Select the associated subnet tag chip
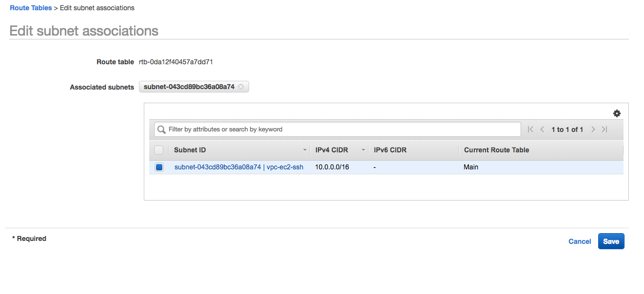Screen dimensions: 644x294 pyautogui.click(x=194, y=87)
